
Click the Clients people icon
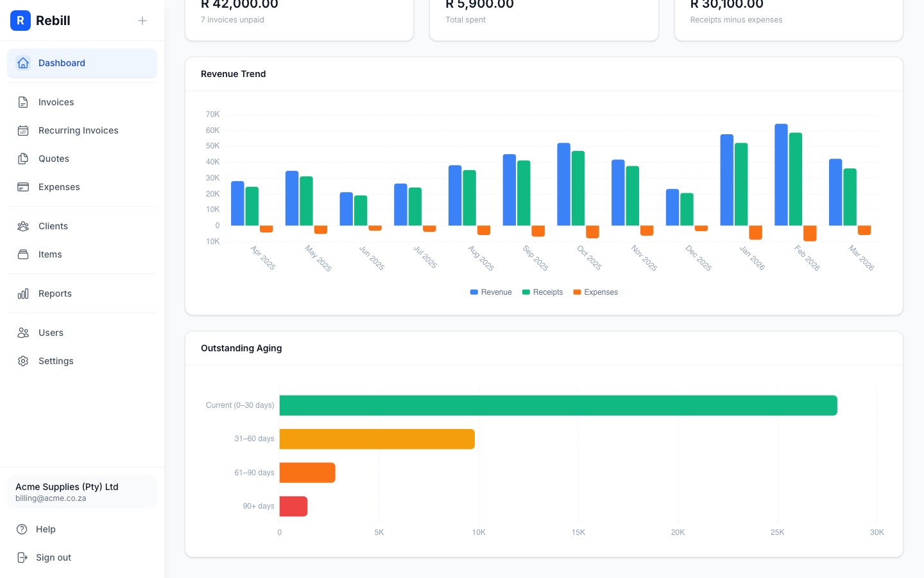coord(23,226)
